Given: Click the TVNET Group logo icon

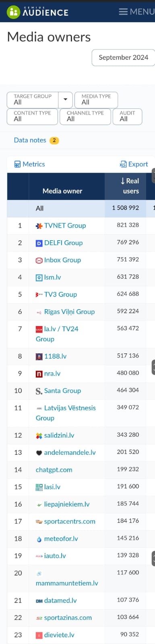Looking at the screenshot, I should (x=39, y=226).
